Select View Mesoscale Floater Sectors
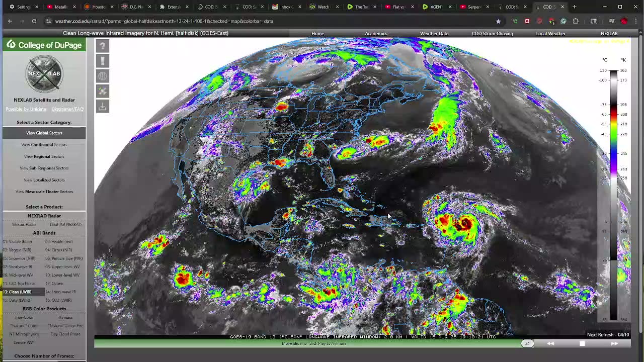 (44, 192)
